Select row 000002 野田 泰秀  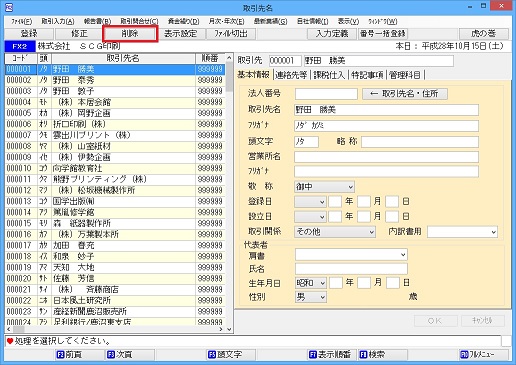pyautogui.click(x=115, y=80)
